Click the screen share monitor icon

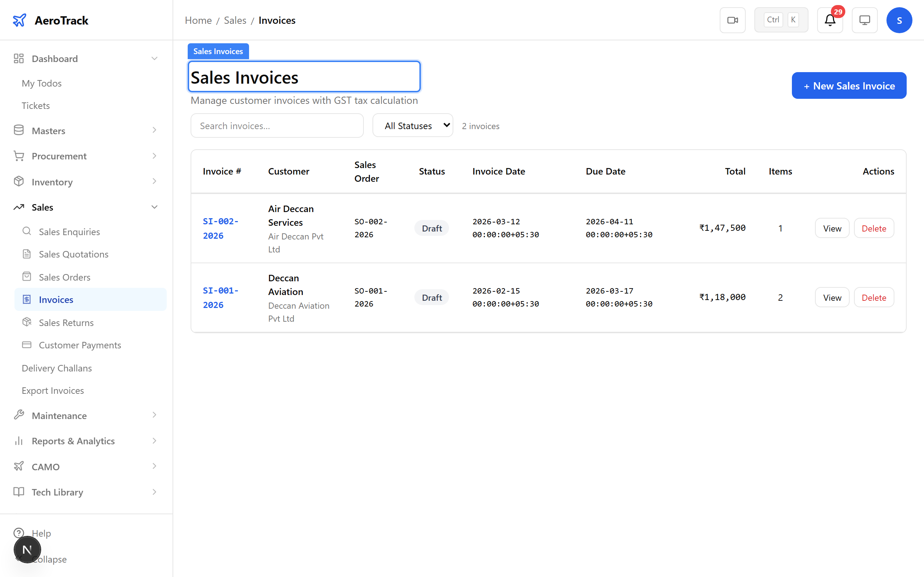(x=864, y=20)
